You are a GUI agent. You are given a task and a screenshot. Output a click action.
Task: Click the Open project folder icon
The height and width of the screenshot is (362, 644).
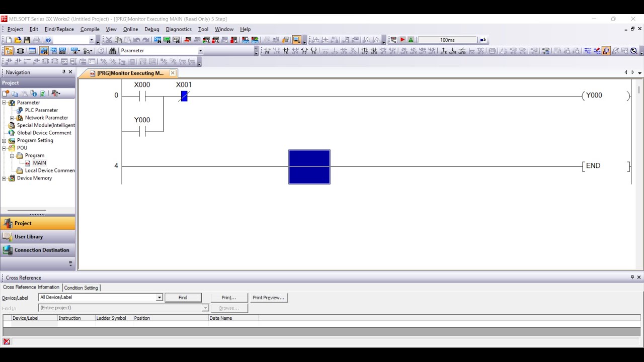(x=18, y=40)
